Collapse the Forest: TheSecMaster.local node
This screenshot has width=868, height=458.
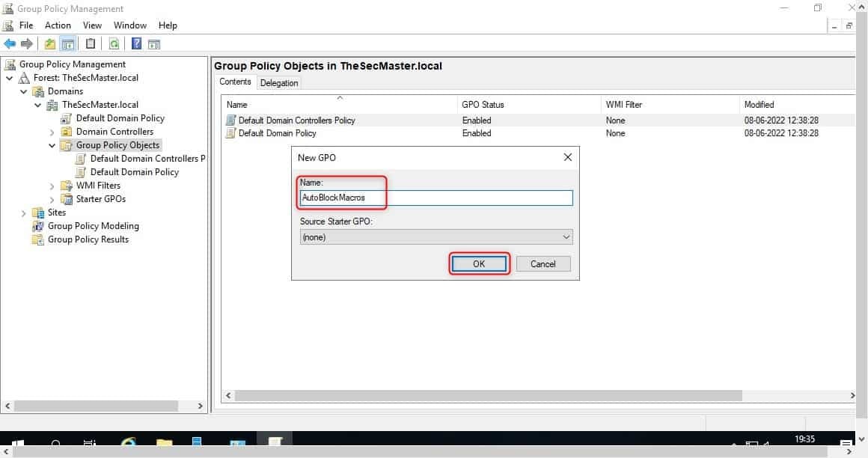point(10,78)
